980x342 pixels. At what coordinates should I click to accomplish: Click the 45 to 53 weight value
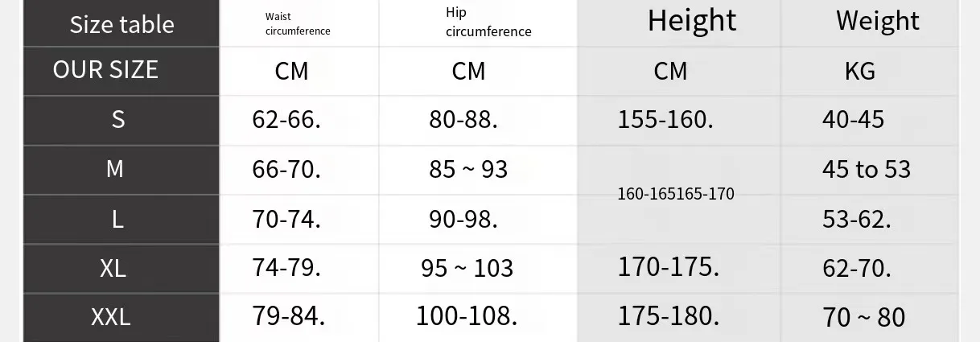pos(866,169)
